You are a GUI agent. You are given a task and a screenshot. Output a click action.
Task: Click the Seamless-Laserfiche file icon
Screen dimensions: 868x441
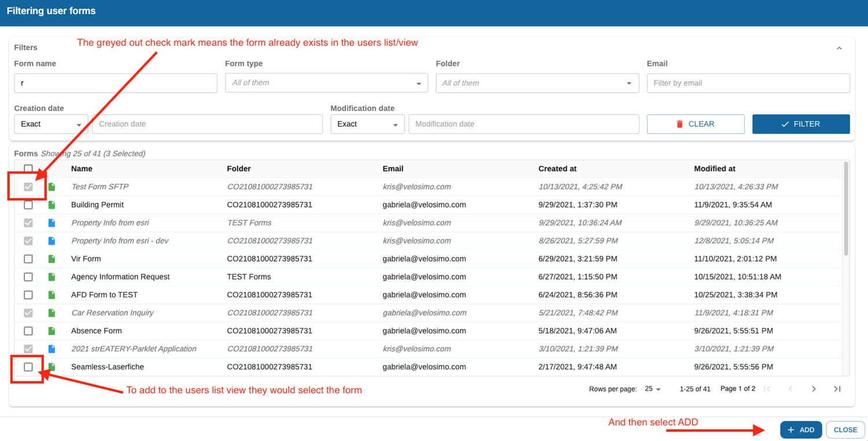tap(52, 367)
